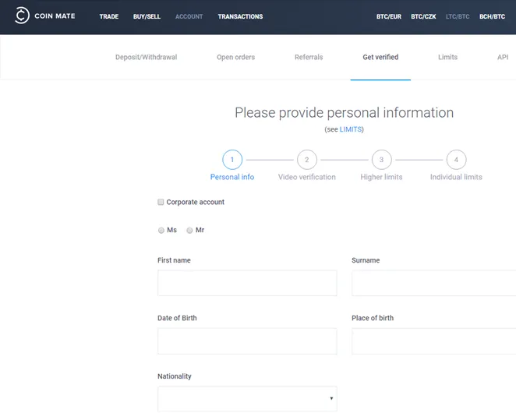
Task: Select step 2 circle Video verification
Action: point(306,160)
